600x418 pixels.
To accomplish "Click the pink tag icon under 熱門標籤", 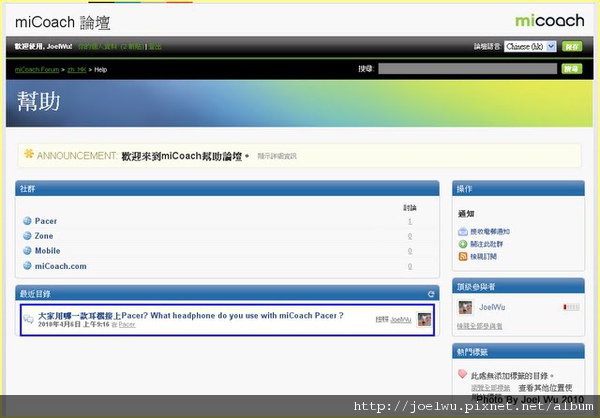I will tap(462, 374).
